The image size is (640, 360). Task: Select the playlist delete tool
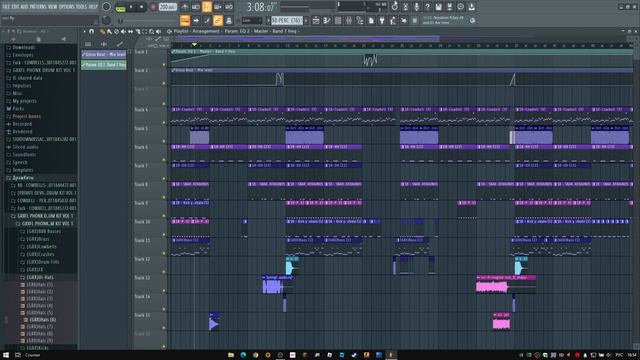click(116, 31)
